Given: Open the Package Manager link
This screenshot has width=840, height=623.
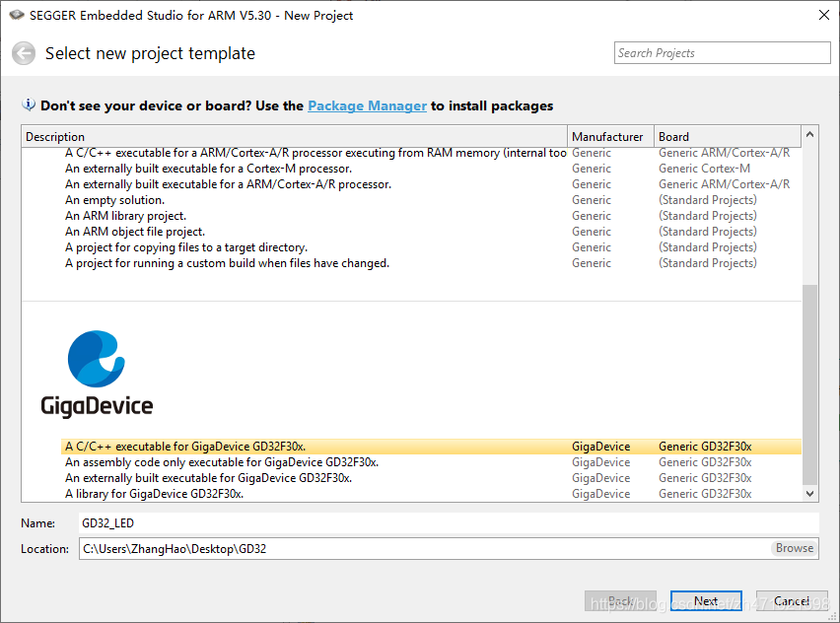Looking at the screenshot, I should click(367, 106).
